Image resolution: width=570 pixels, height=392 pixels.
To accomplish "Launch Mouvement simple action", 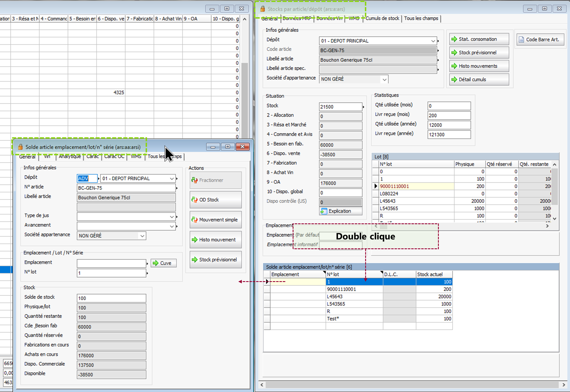I will 215,220.
